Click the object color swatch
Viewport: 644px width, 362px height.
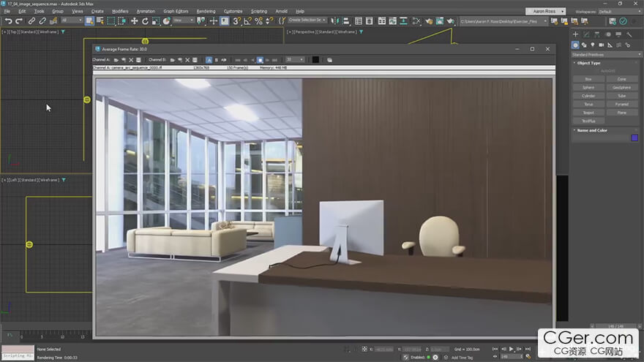(x=634, y=138)
